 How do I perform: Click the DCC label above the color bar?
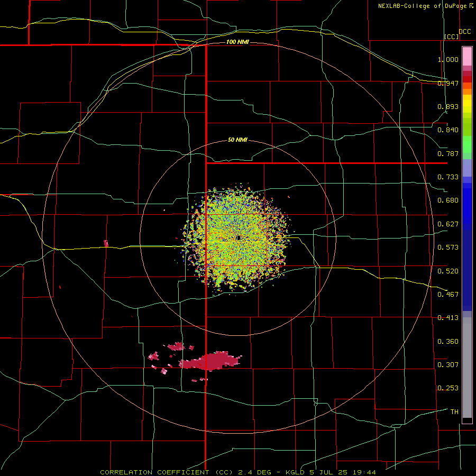pyautogui.click(x=464, y=32)
